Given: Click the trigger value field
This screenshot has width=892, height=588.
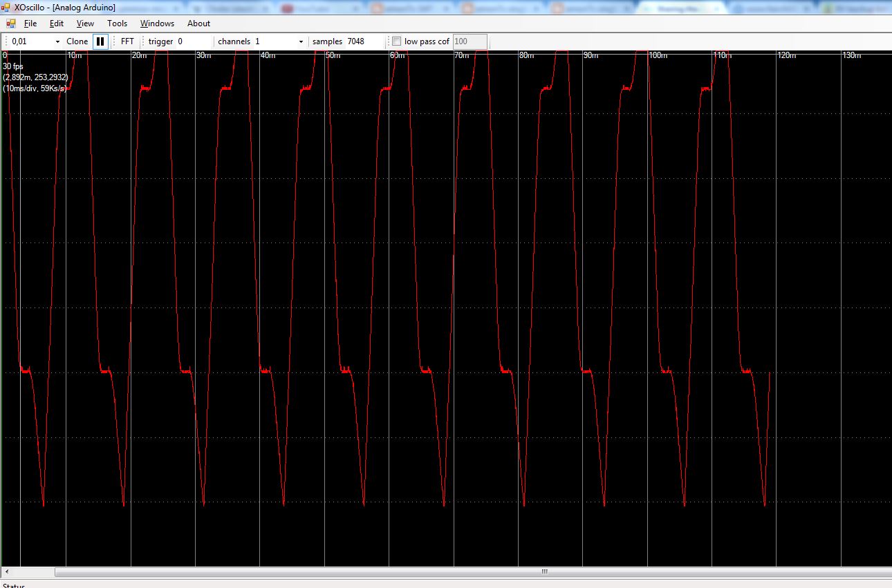Looking at the screenshot, I should click(194, 41).
